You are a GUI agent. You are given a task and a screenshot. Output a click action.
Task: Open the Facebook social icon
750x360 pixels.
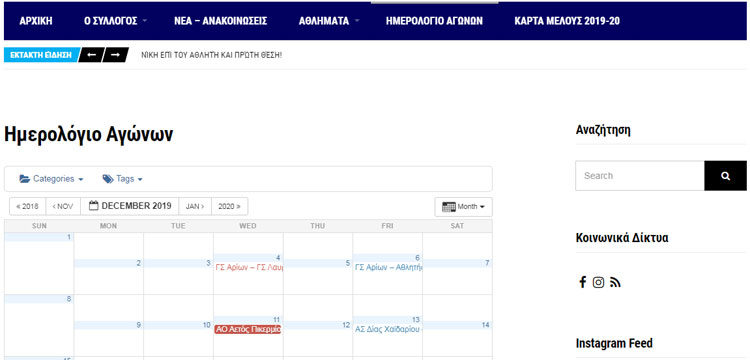tap(582, 283)
